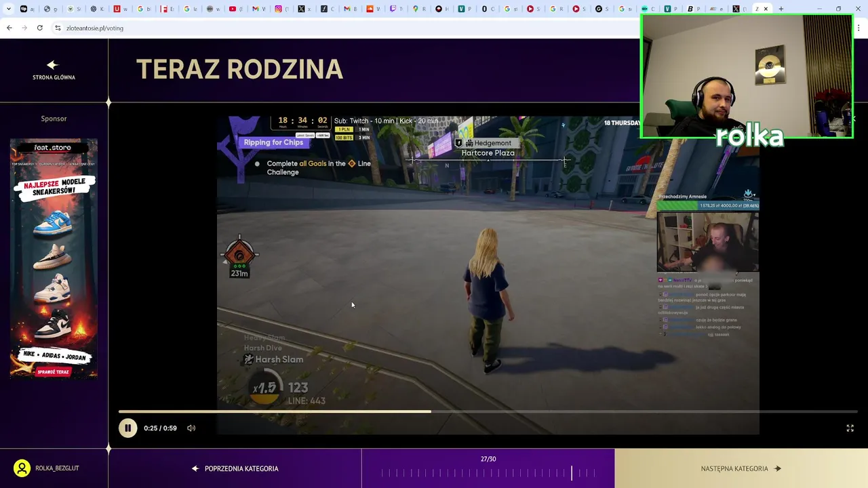Open a new browser tab

coord(781,9)
